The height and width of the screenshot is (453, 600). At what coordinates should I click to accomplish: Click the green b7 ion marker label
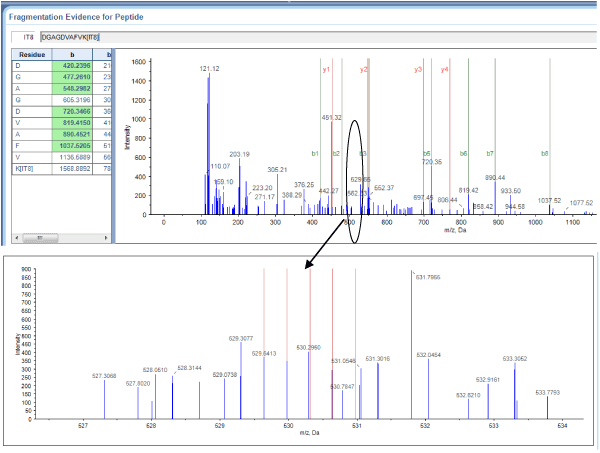tap(490, 154)
